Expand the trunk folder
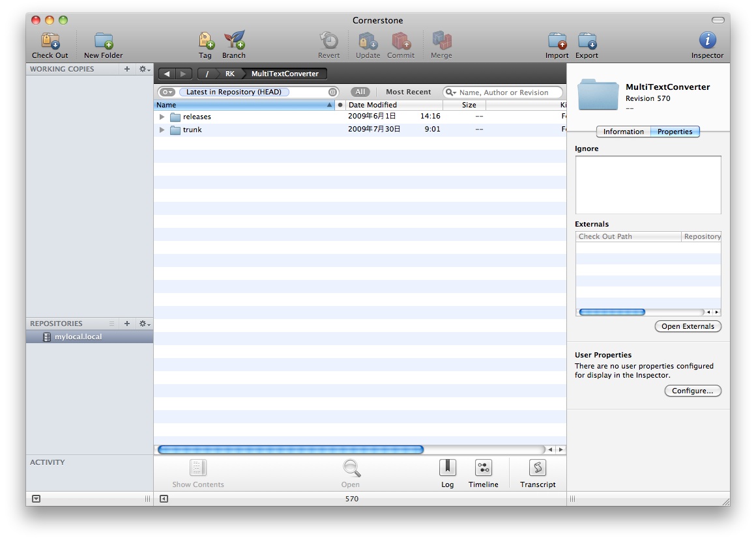This screenshot has height=545, width=756. [x=162, y=130]
